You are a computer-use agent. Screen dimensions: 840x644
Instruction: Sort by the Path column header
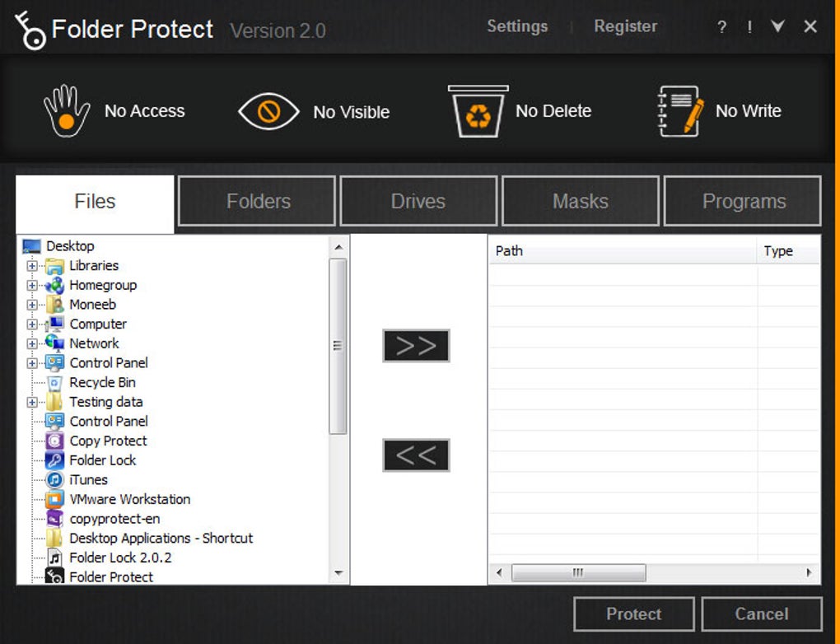tap(623, 250)
